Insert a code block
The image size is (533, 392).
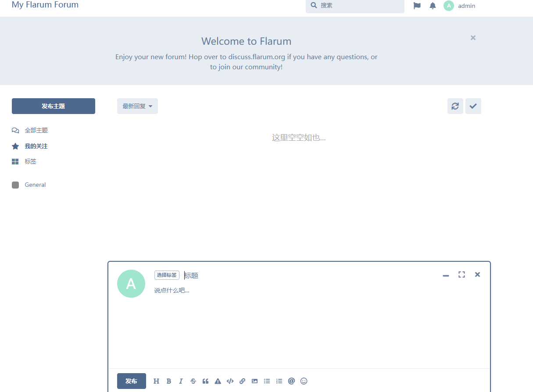click(x=230, y=381)
